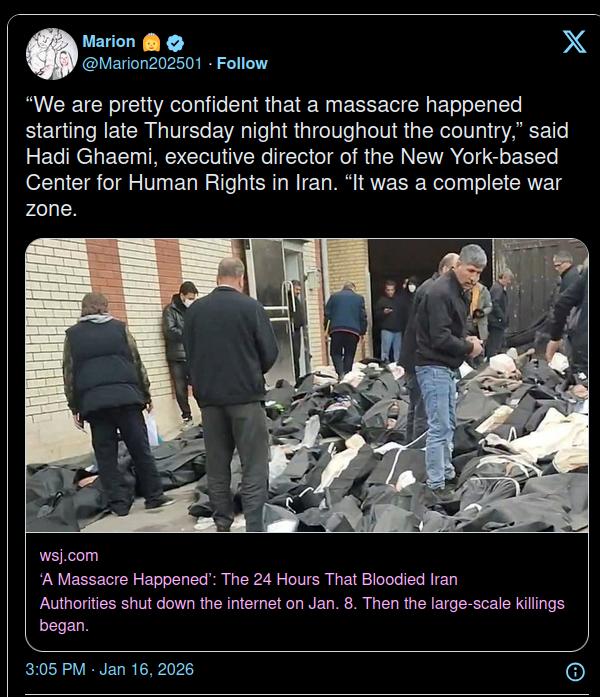Click the Jan 16, 2026 date
Screen dimensions: 600x697
(x=147, y=669)
